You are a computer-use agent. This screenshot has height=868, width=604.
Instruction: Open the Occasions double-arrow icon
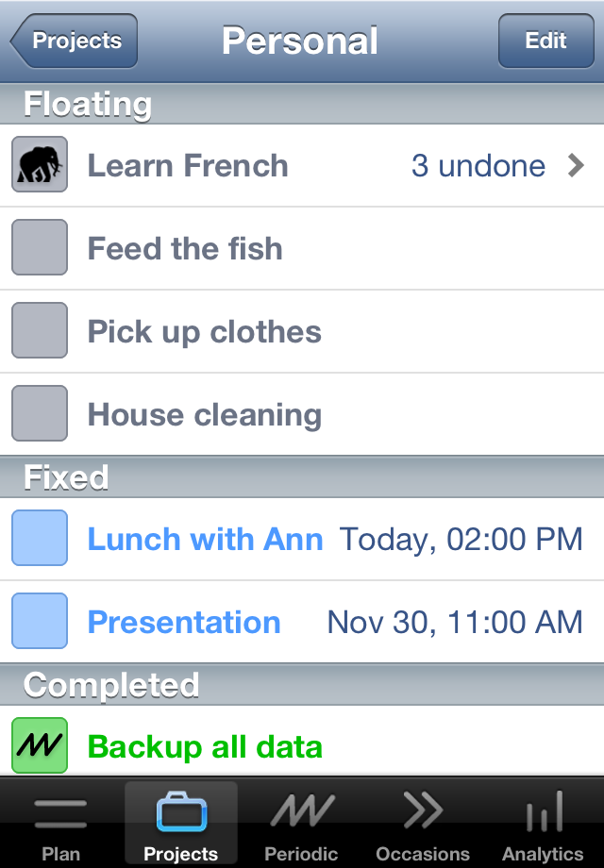pyautogui.click(x=423, y=810)
